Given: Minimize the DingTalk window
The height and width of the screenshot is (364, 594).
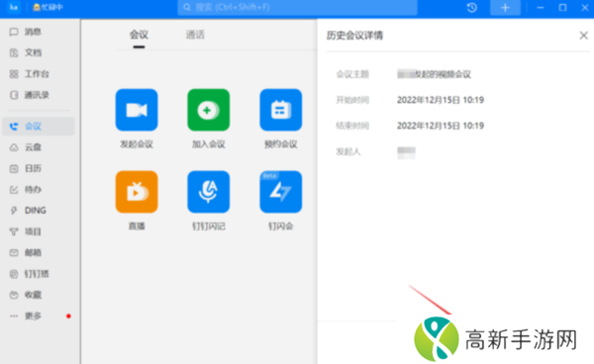Looking at the screenshot, I should pos(541,8).
